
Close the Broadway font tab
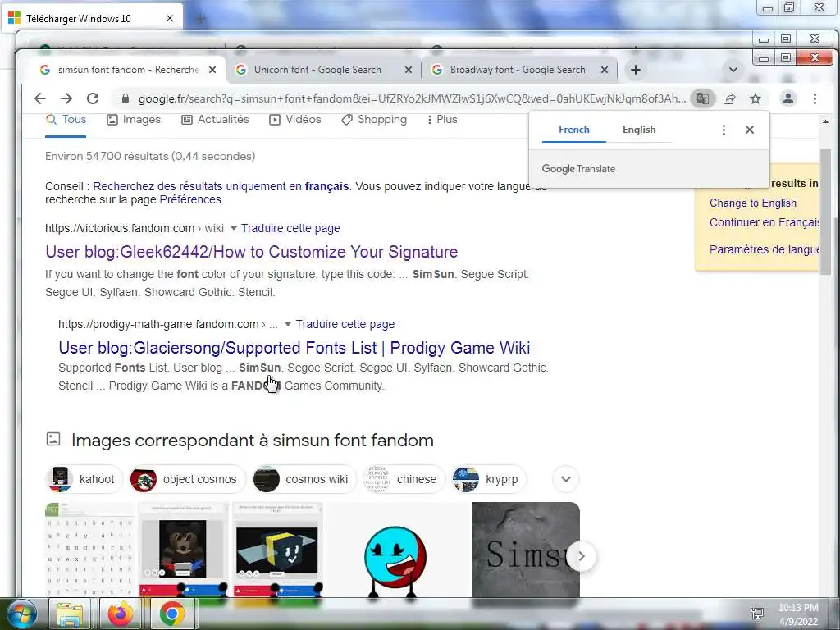pos(605,70)
